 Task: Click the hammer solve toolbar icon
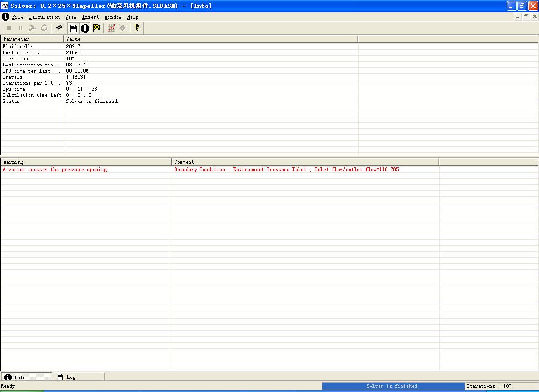pyautogui.click(x=32, y=28)
